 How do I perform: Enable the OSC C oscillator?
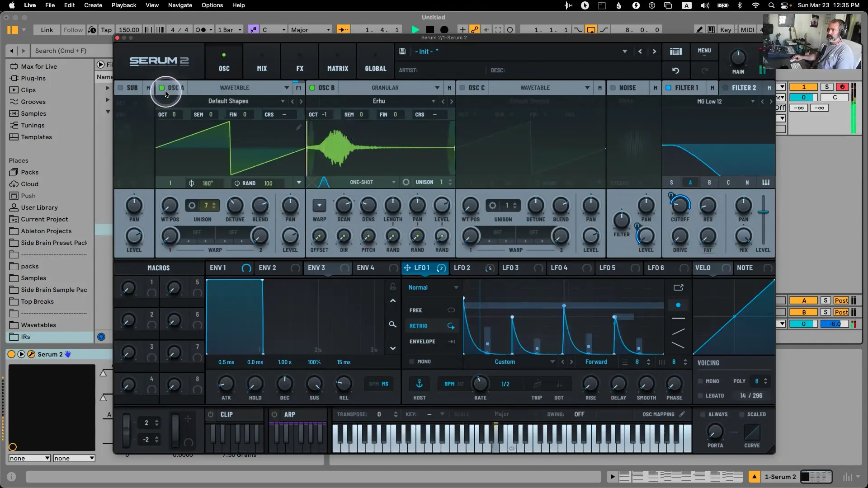(462, 88)
